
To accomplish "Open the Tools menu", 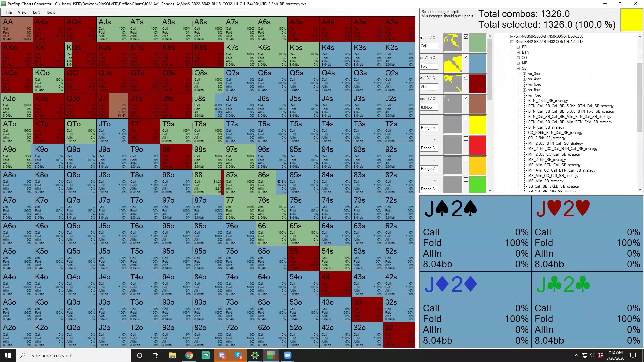I will click(x=51, y=12).
